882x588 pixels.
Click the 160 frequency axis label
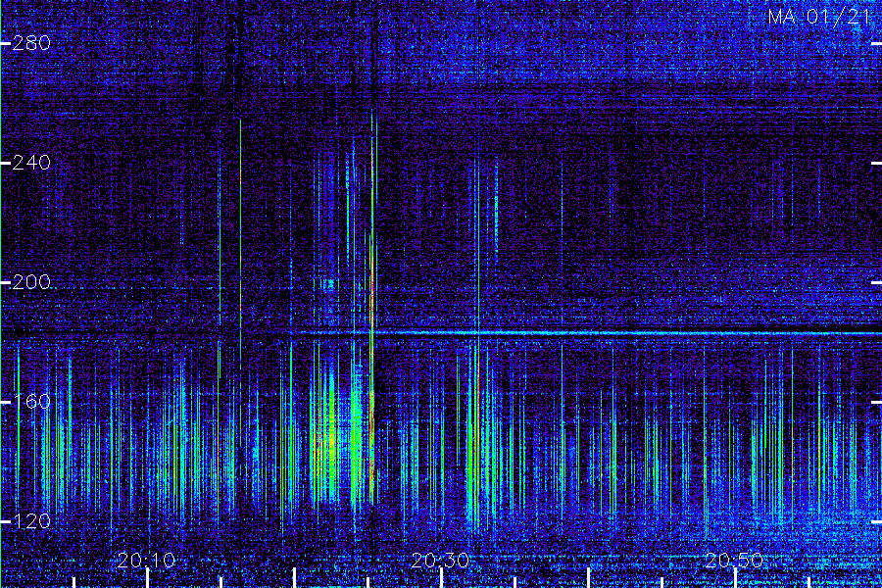point(31,402)
